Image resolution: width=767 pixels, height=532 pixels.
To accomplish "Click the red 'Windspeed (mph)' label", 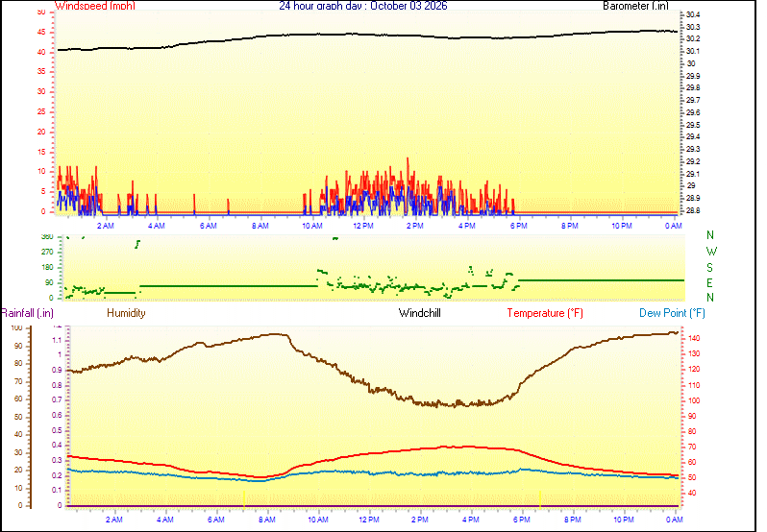I will pos(95,6).
